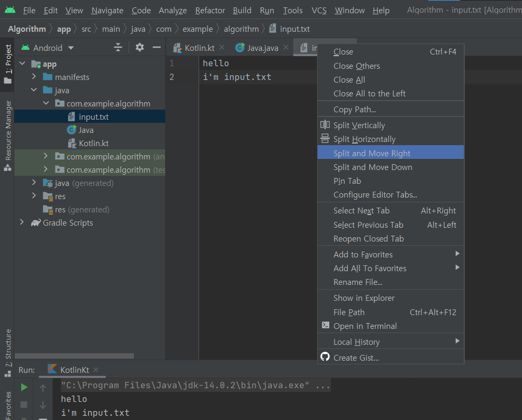Click Algorithm breadcrumb in navigation bar

pos(27,29)
